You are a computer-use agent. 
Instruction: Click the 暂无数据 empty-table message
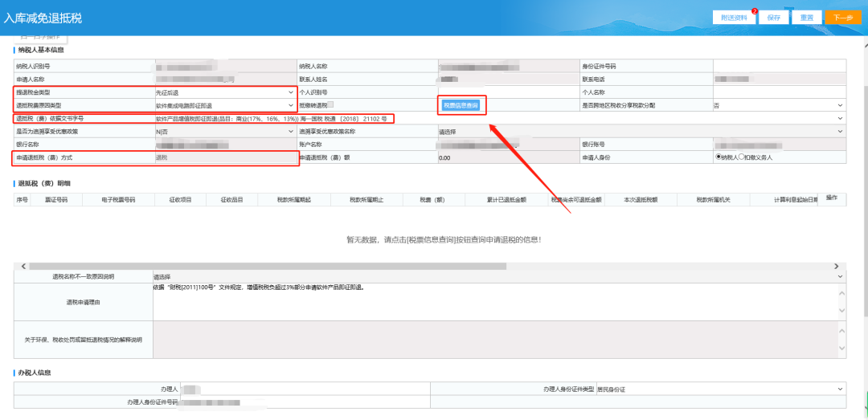coord(444,239)
